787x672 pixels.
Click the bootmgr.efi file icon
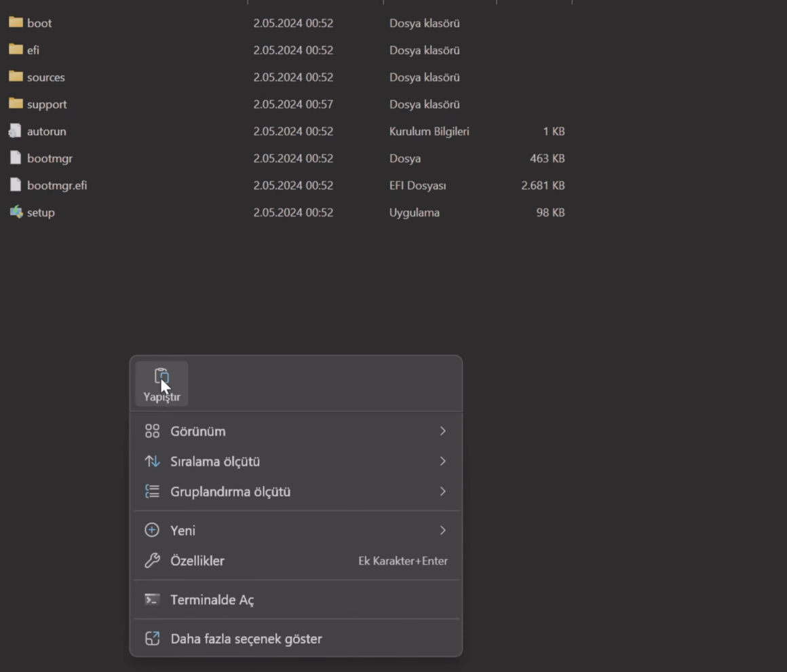coord(16,185)
